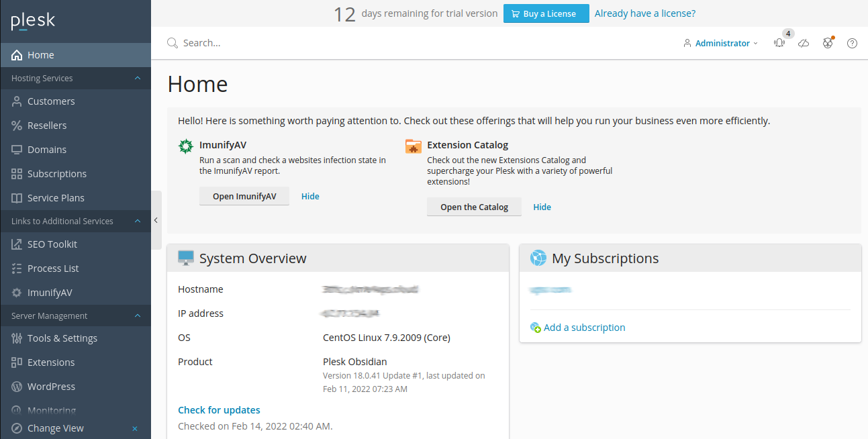Screen dimensions: 868x439
Task: Click the Plesk logo
Action: (32, 21)
